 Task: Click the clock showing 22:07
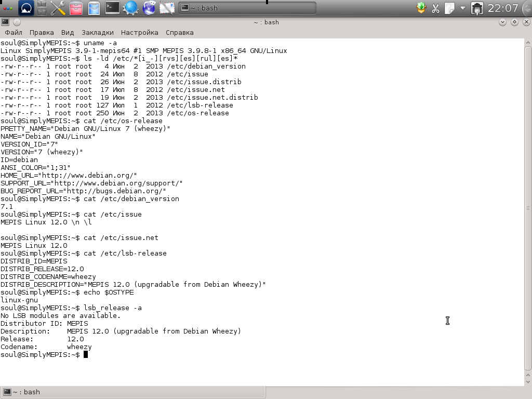[x=503, y=8]
